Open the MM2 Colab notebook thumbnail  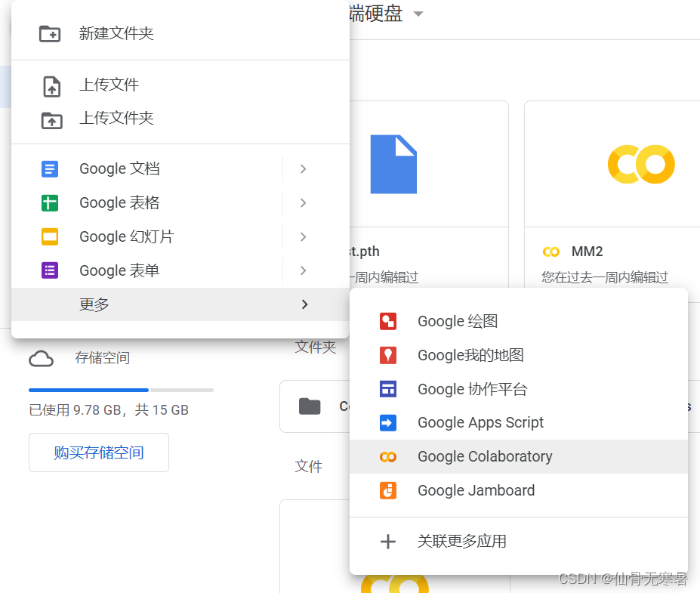point(641,164)
